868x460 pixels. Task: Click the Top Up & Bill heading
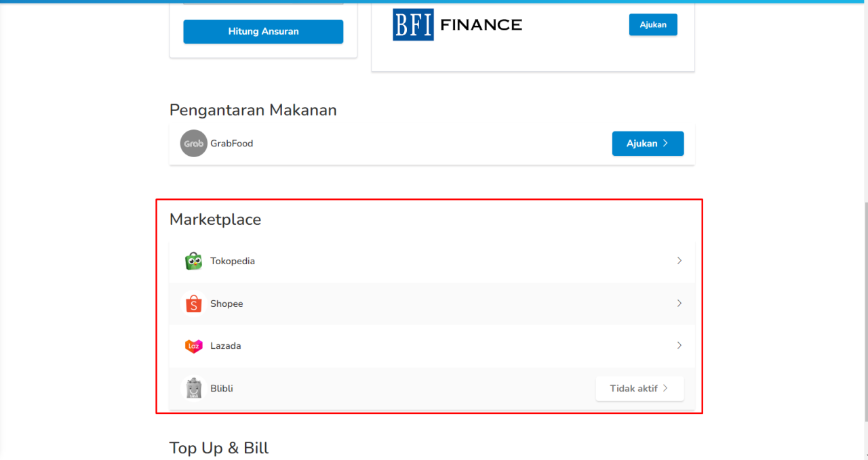pos(219,448)
